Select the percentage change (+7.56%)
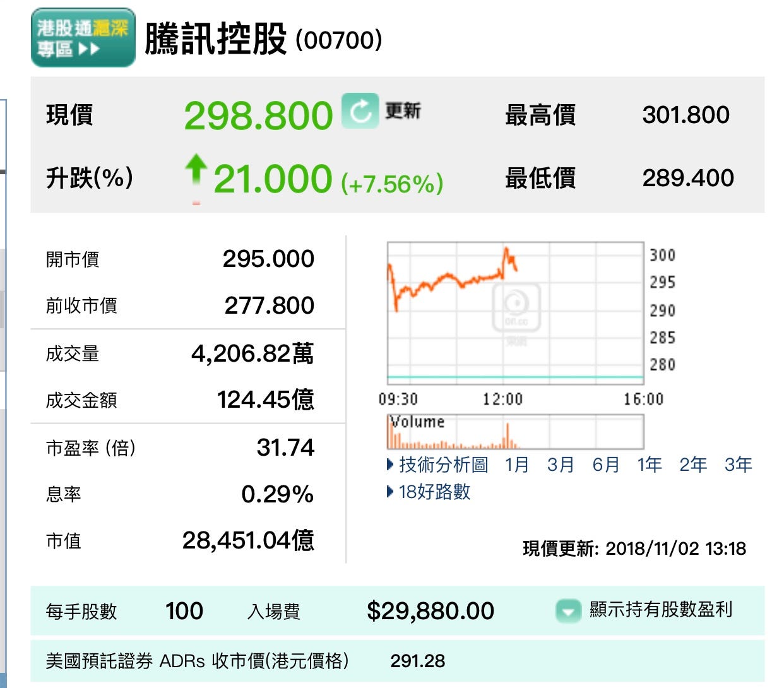 (392, 184)
